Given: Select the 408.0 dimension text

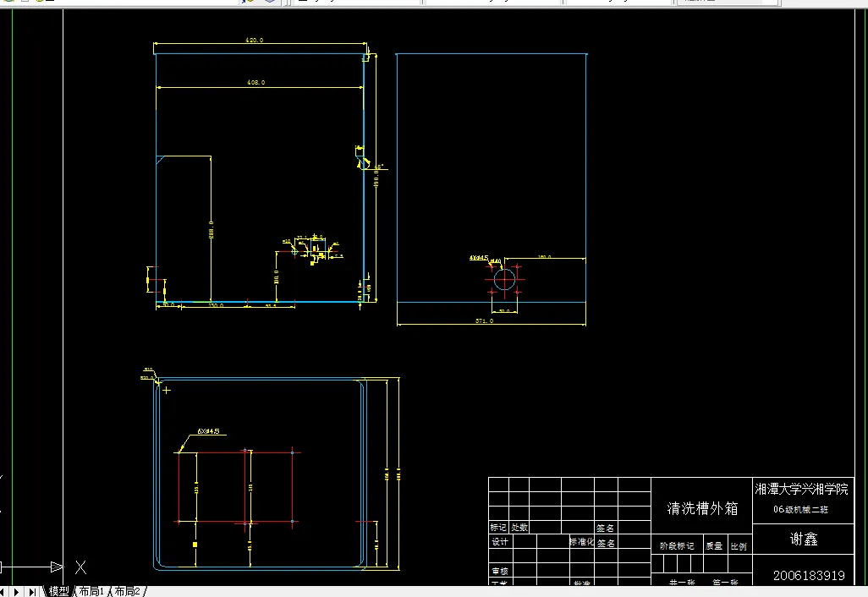Looking at the screenshot, I should pos(255,82).
